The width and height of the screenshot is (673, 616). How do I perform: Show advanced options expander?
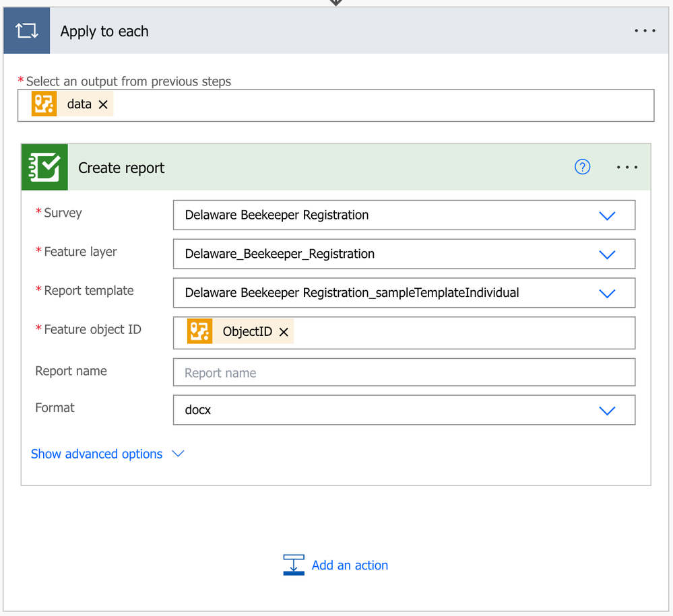point(107,454)
